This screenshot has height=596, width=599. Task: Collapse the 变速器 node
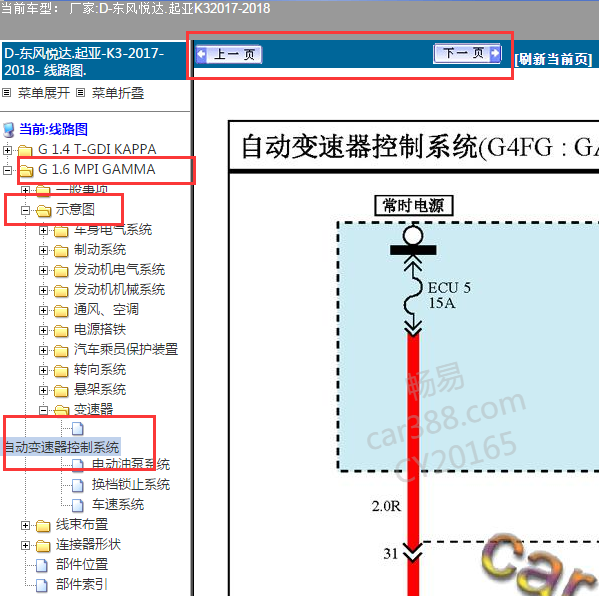pyautogui.click(x=43, y=410)
